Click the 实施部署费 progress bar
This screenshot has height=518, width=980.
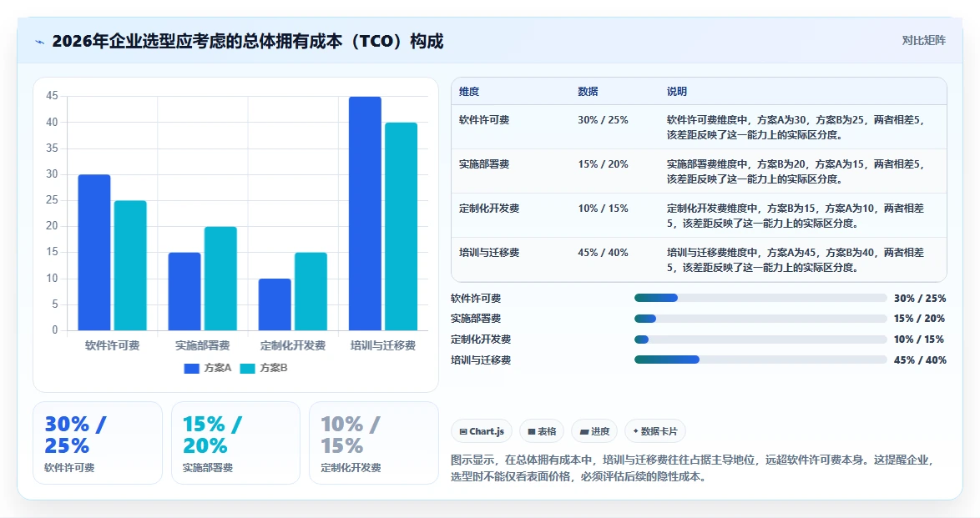[x=760, y=319]
